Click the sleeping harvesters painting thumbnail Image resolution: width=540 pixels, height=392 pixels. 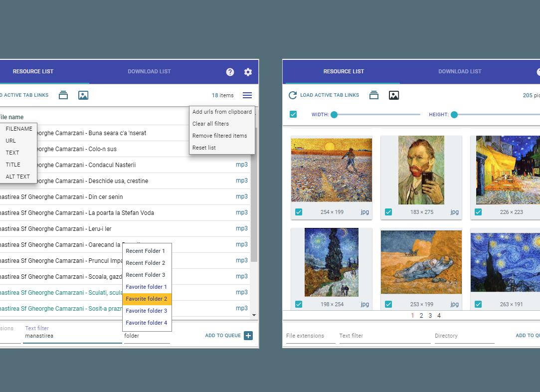point(421,262)
